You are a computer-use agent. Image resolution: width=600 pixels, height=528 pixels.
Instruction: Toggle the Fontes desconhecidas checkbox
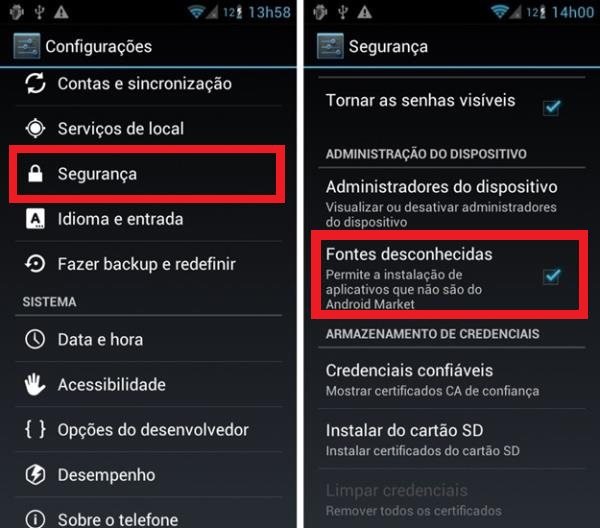pos(551,275)
